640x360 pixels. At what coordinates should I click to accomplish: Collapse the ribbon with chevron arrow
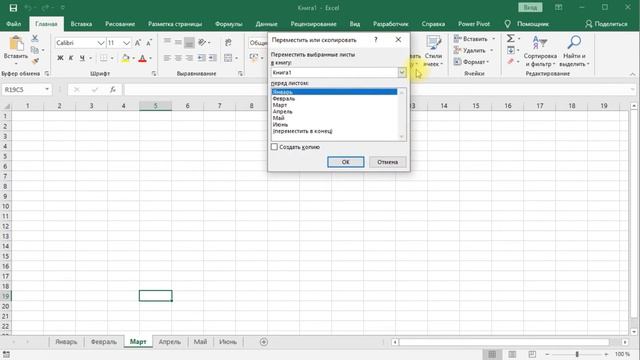coord(632,74)
